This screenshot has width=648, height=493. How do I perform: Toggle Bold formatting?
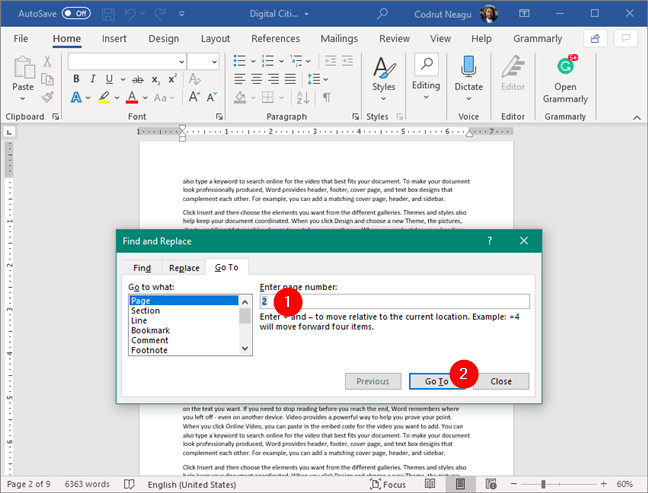(76, 79)
